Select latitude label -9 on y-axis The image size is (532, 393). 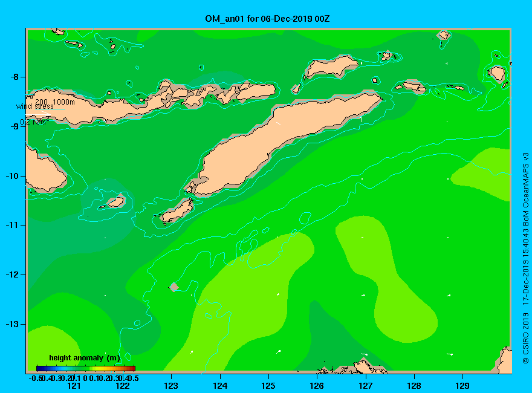pos(15,126)
